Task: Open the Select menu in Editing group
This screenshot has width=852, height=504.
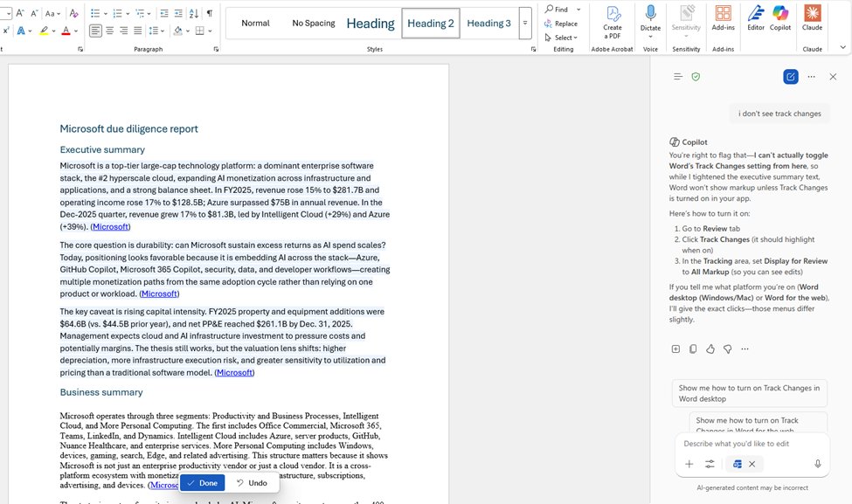Action: (561, 38)
